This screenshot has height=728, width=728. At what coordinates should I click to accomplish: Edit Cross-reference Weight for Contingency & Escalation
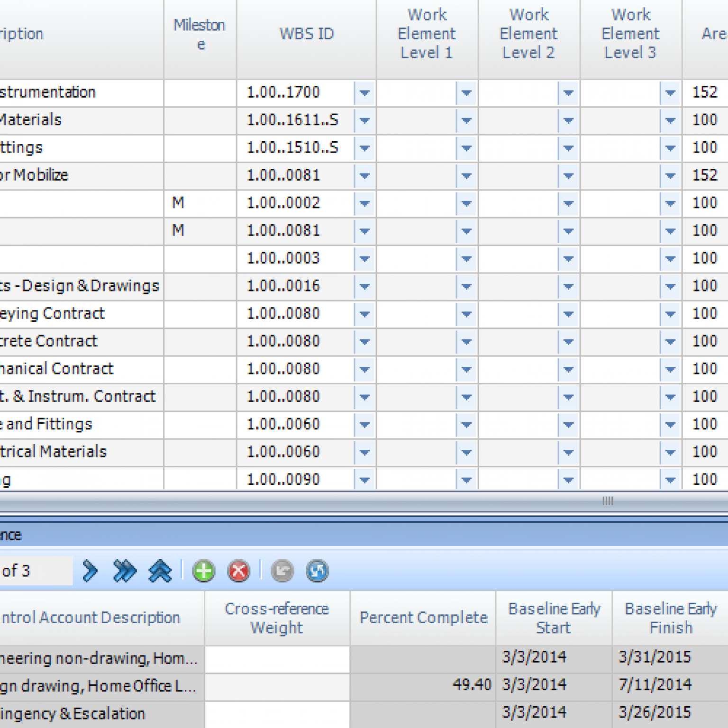pyautogui.click(x=277, y=714)
